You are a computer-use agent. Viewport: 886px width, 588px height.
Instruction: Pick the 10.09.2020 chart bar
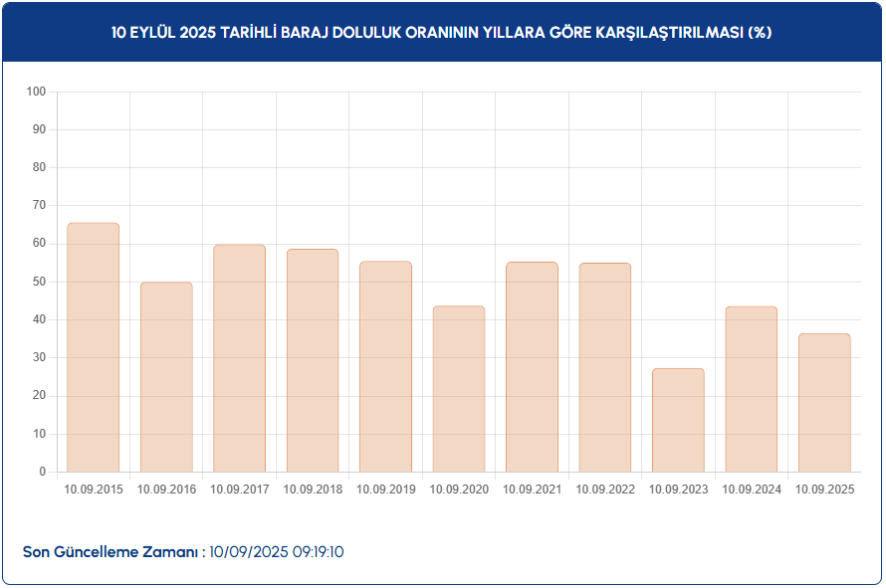pyautogui.click(x=459, y=389)
